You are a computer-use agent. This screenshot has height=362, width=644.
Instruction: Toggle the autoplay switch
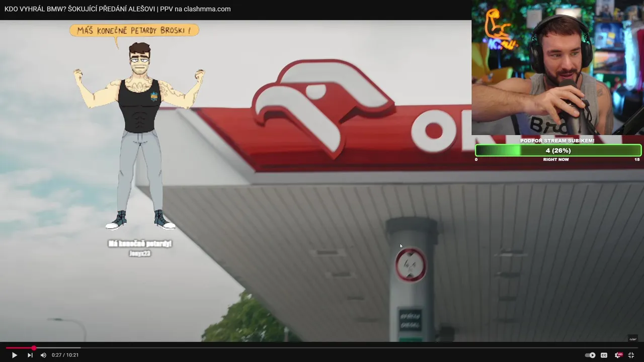click(x=590, y=355)
